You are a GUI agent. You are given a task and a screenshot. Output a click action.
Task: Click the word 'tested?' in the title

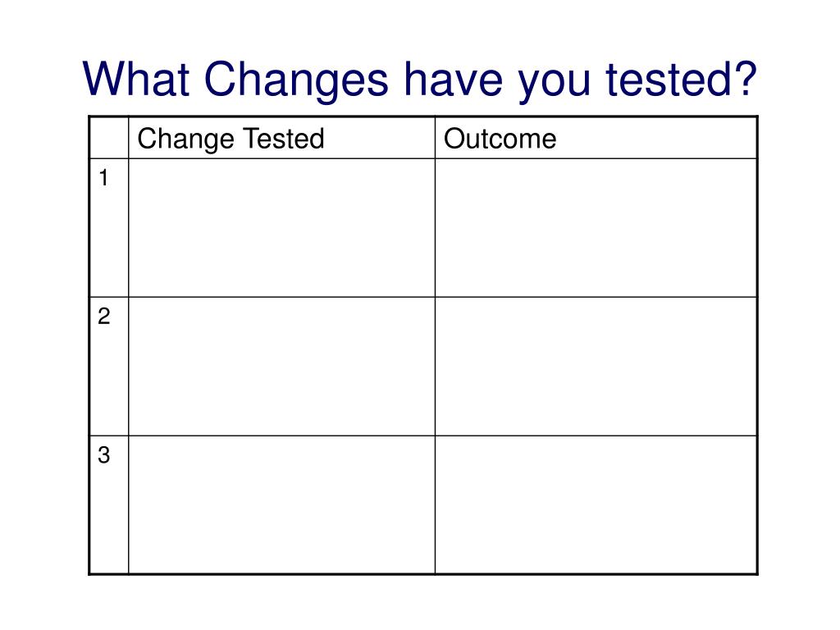click(681, 79)
